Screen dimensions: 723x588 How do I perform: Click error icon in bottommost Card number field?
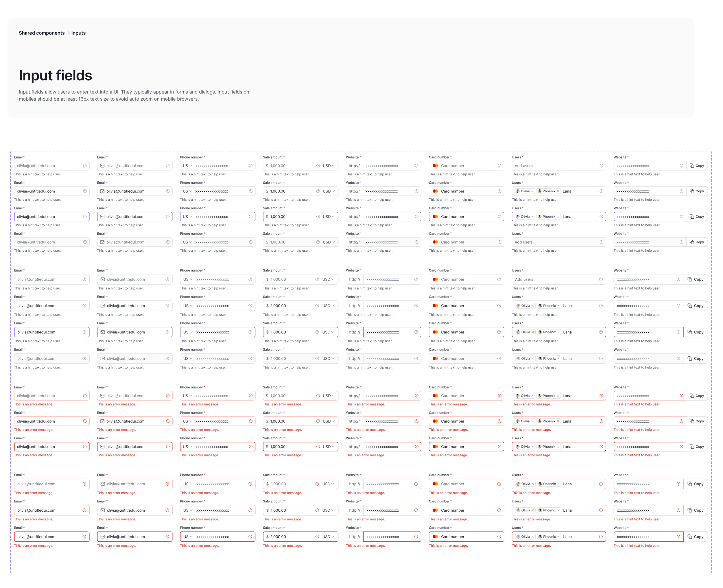pyautogui.click(x=499, y=537)
